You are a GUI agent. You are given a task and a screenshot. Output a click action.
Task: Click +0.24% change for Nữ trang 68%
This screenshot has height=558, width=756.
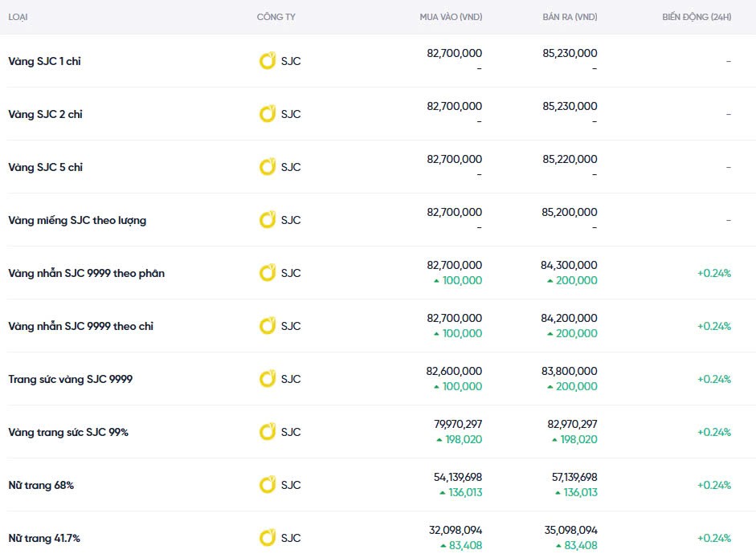713,485
